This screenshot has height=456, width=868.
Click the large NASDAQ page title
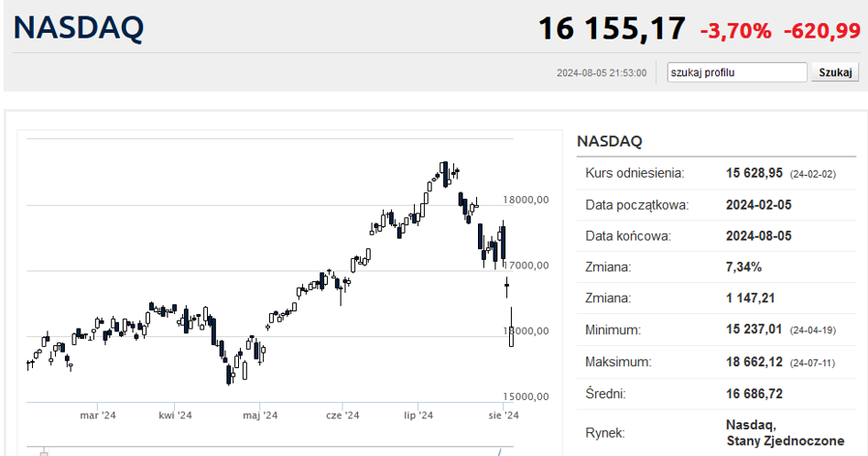(79, 27)
